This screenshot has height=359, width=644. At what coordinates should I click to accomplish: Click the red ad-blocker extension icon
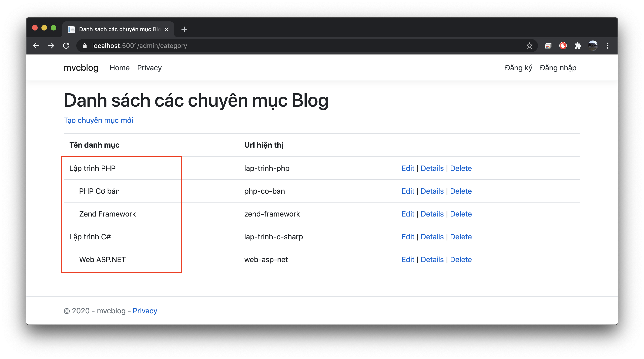563,46
